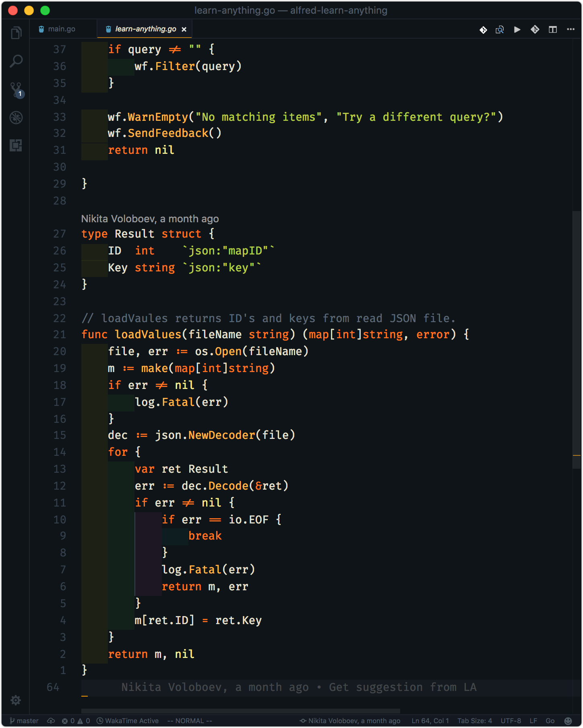This screenshot has width=583, height=728.
Task: Click line number 21 in gutter
Action: tap(60, 335)
